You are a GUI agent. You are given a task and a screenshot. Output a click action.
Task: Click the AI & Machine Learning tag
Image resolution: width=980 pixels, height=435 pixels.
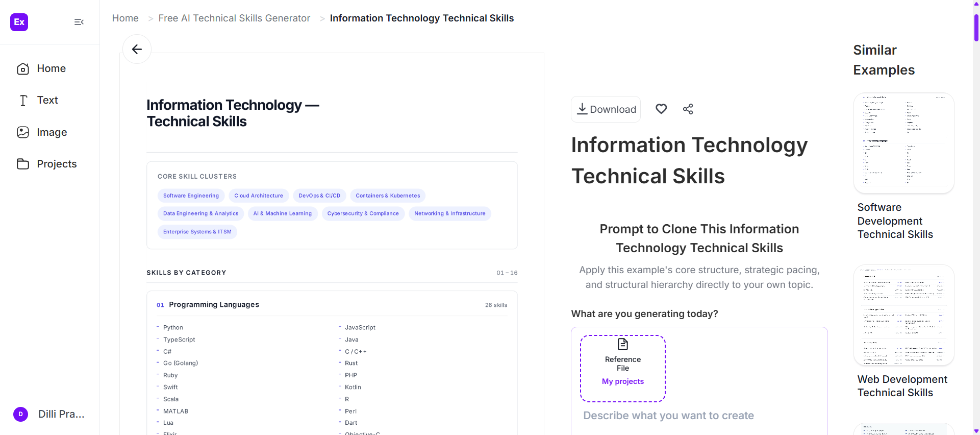(x=283, y=213)
